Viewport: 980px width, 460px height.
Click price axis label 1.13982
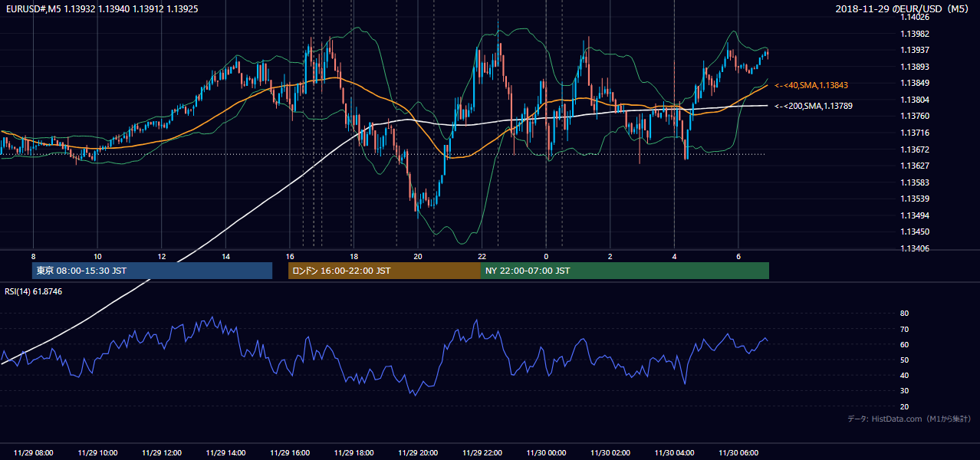coord(914,34)
